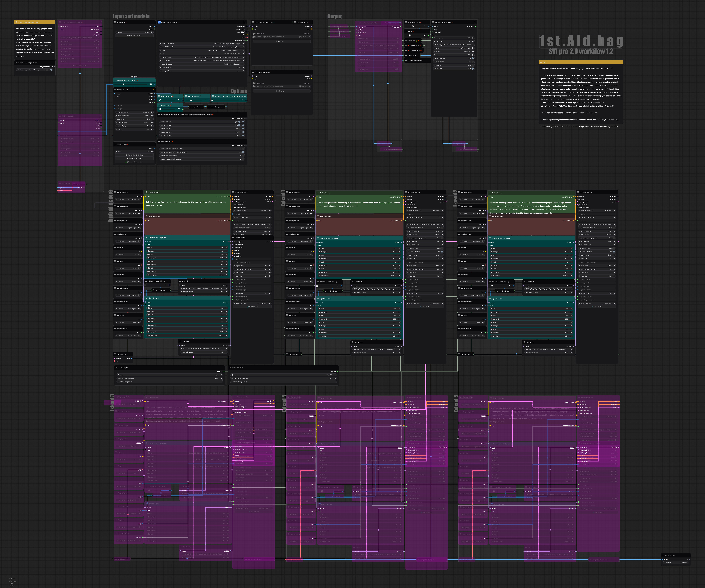The height and width of the screenshot is (588, 705).
Task: Click Randomize Each Time button
Action: click(x=134, y=155)
